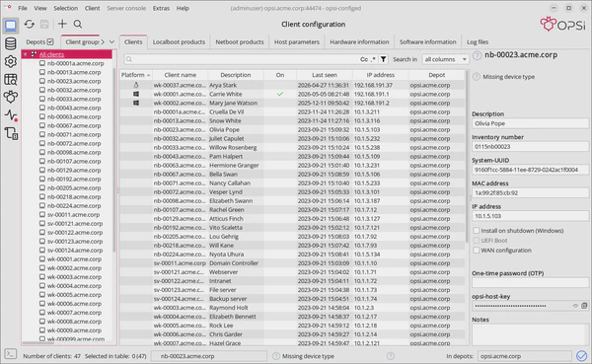Enable WAN configuration checkbox
Viewport: 592px width, 364px height.
click(x=477, y=250)
